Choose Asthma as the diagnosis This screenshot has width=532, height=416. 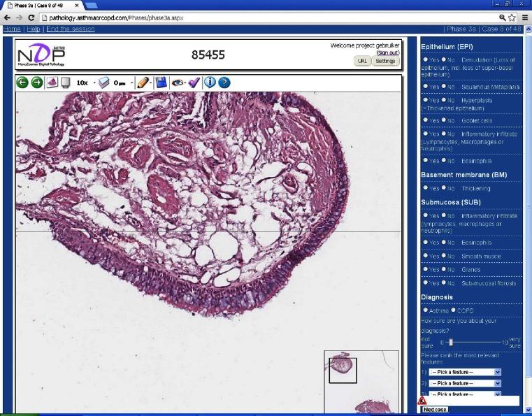(x=426, y=310)
